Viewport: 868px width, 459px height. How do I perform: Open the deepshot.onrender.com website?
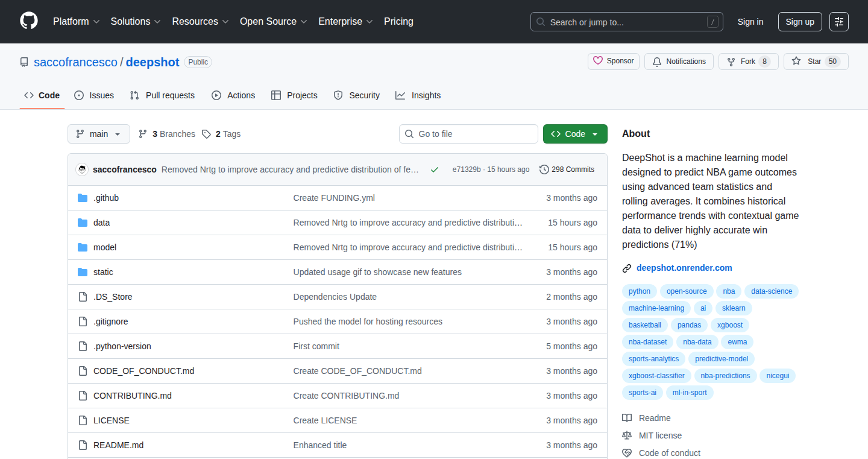(x=684, y=268)
